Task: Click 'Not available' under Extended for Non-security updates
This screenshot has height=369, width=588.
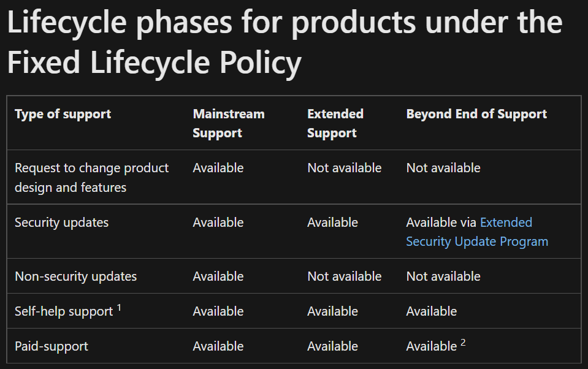Action: pos(344,276)
